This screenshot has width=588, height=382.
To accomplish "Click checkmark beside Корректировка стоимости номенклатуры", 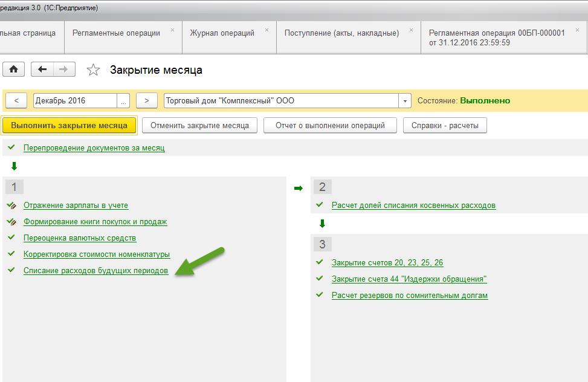I will [x=11, y=253].
